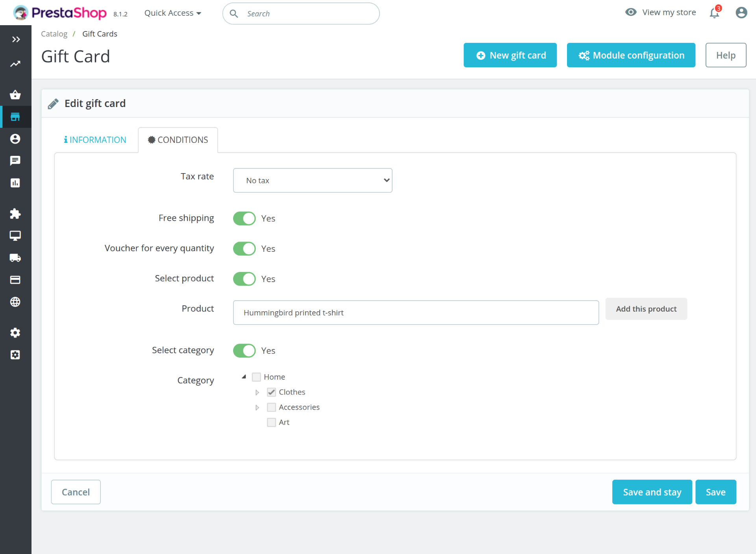Expand the sidebar with double-chevron icon

coord(16,39)
